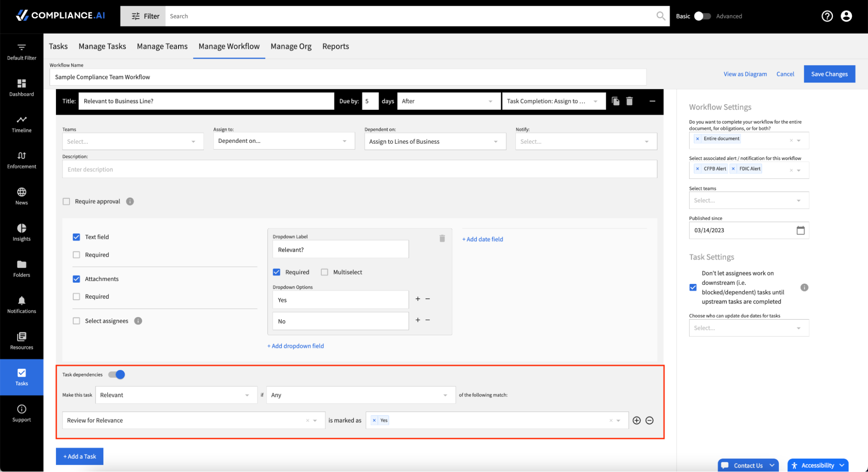
Task: Open the Enforcement sidebar icon
Action: (21, 160)
